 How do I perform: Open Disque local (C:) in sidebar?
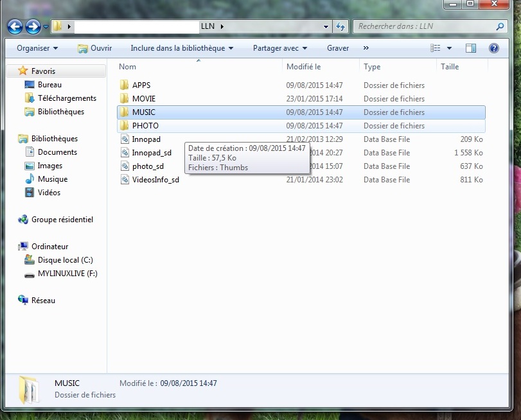[x=65, y=260]
